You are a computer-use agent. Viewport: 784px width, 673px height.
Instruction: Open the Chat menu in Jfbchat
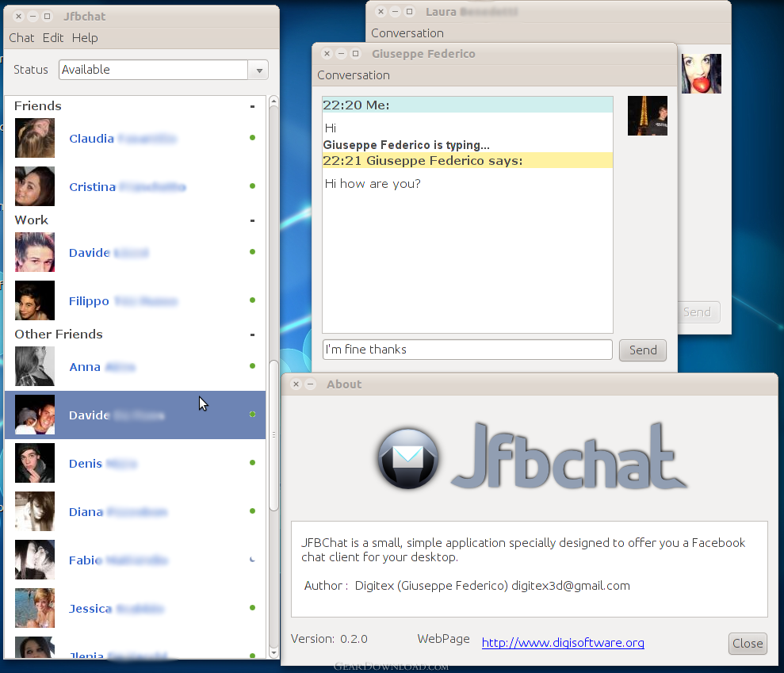point(21,38)
